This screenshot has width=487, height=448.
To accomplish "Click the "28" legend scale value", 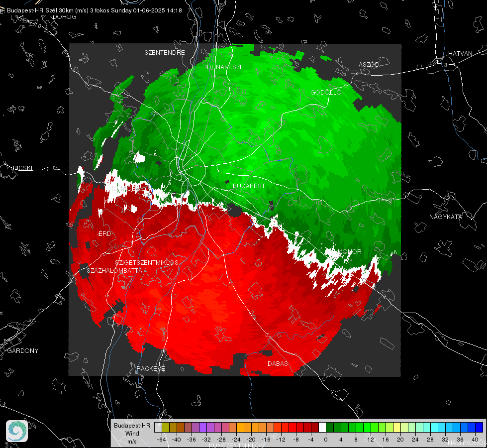I will 430,440.
